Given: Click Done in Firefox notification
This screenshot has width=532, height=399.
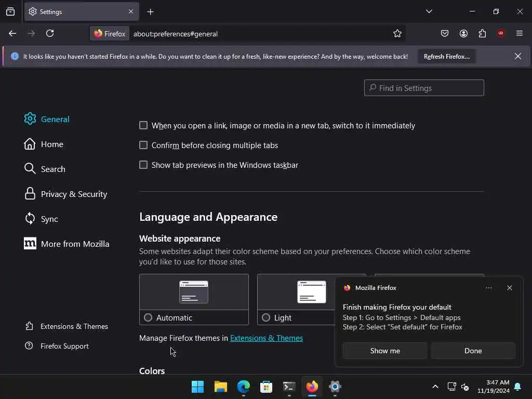Looking at the screenshot, I should coord(473,351).
